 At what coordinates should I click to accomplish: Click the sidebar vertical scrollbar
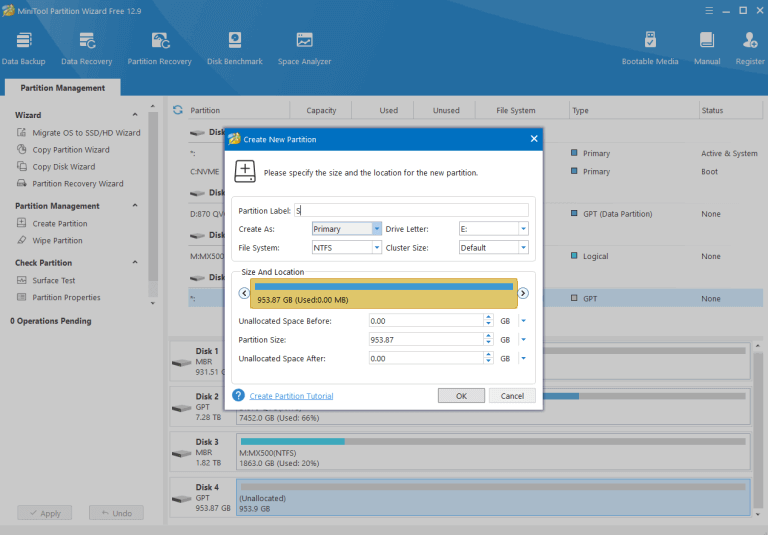tap(153, 196)
